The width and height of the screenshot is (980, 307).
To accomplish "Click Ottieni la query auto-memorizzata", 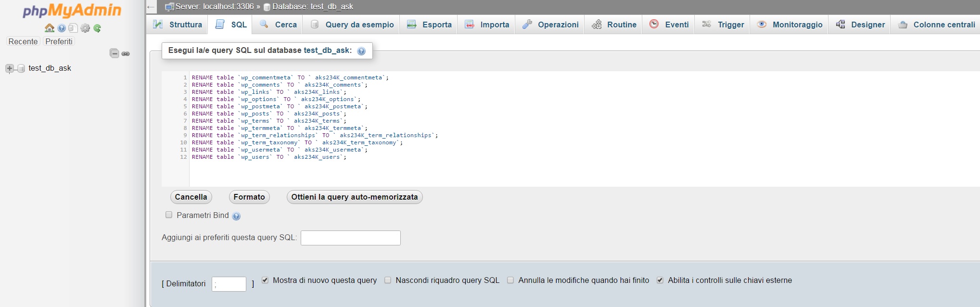I will tap(355, 197).
